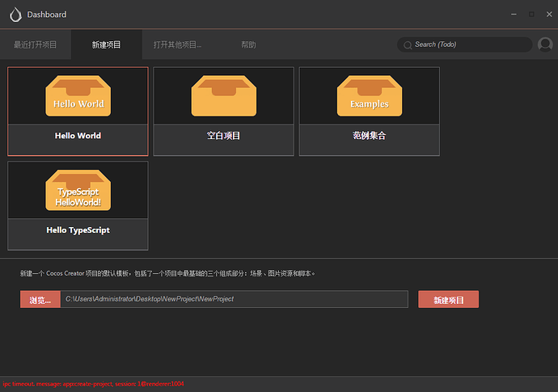Click the 浏览... browse button
Viewport: 558px width, 392px height.
tap(40, 300)
